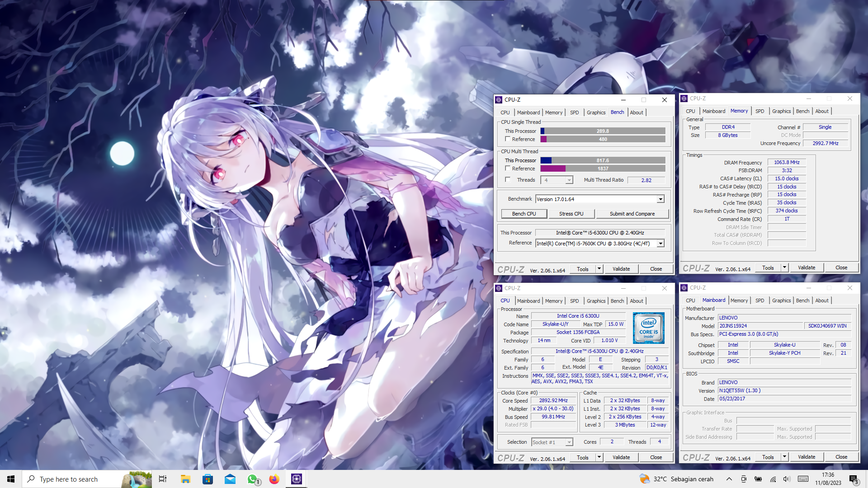
Task: Open Graphics tab in Memory window
Action: [x=781, y=111]
